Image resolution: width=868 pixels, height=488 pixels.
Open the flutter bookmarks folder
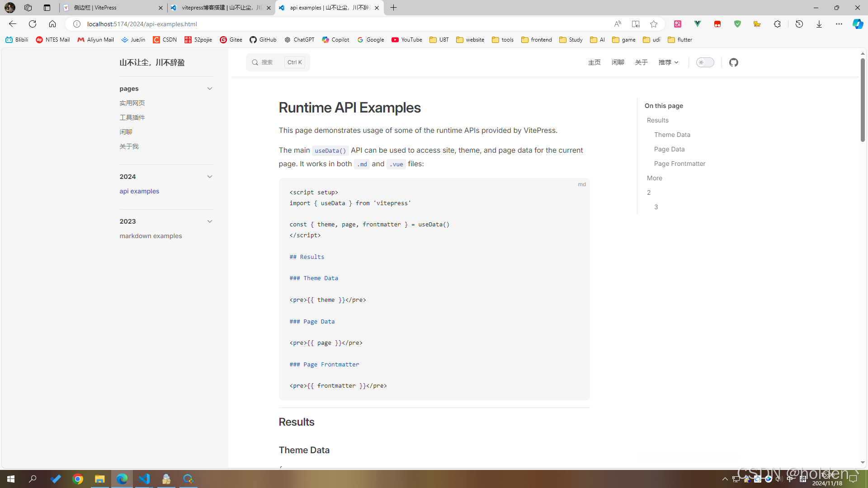pyautogui.click(x=680, y=40)
